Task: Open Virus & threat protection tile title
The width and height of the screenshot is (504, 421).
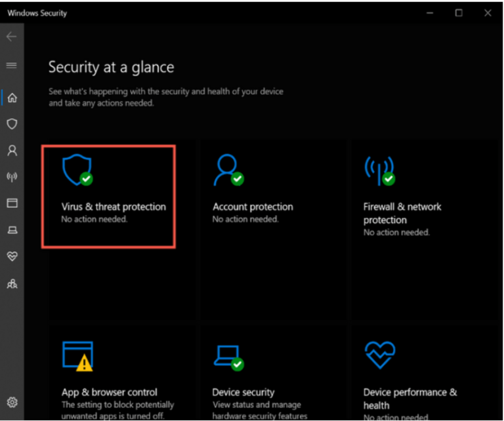Action: tap(114, 207)
